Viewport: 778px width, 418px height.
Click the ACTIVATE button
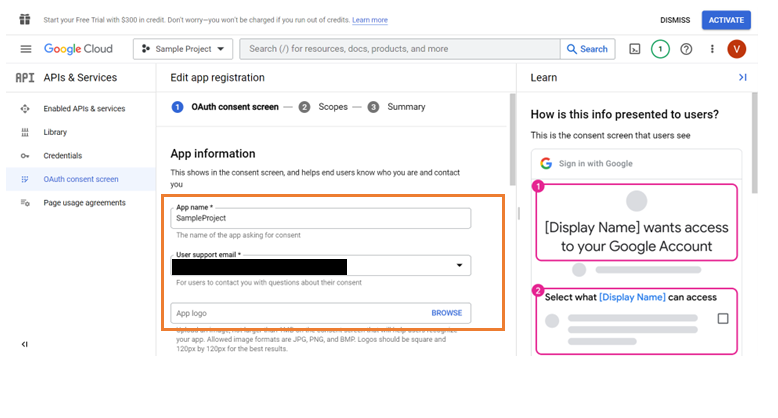[x=726, y=20]
